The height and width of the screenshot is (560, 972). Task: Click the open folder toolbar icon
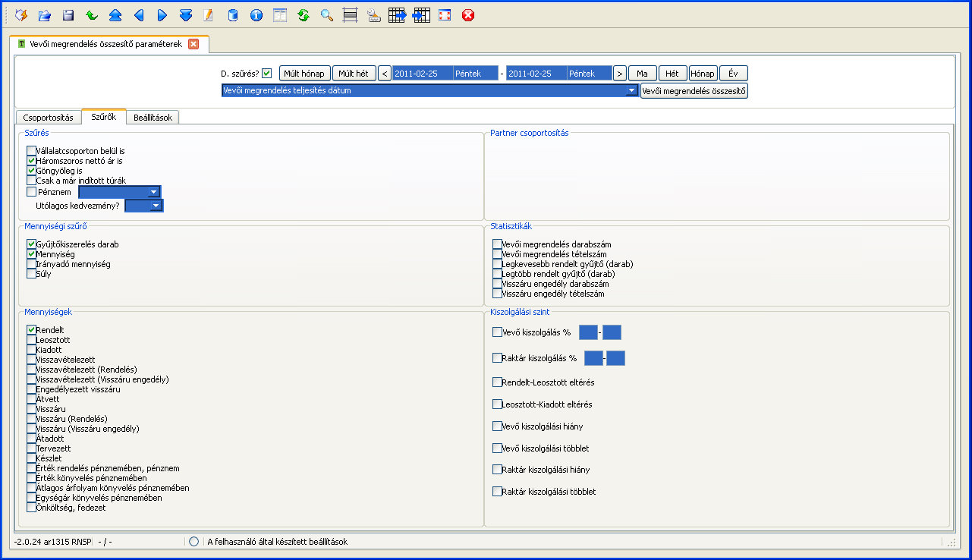click(x=45, y=15)
